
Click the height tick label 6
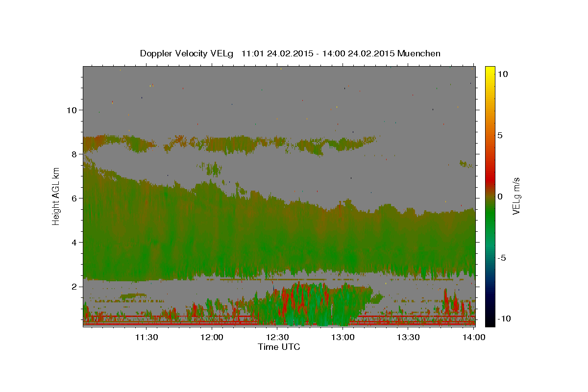[74, 198]
